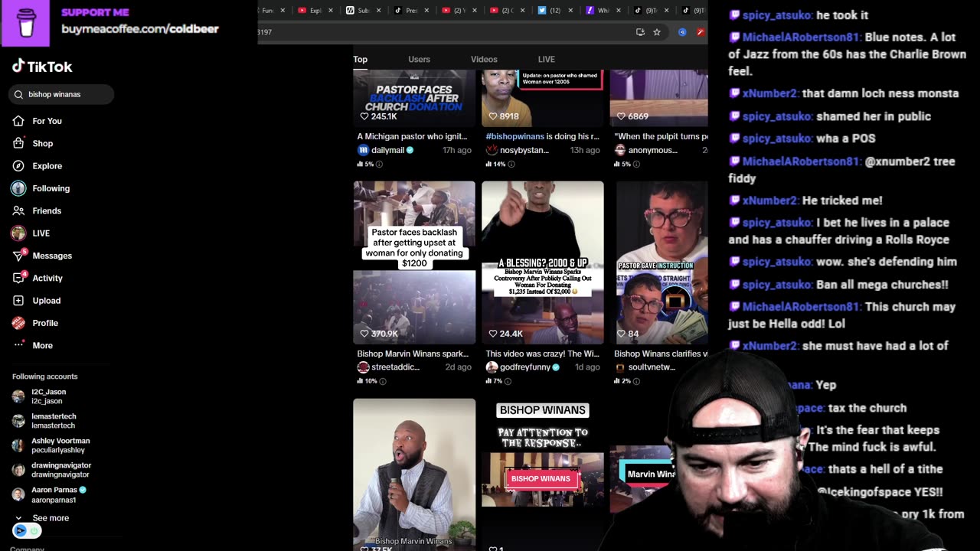This screenshot has height=551, width=980.
Task: Switch to the Users search tab
Action: tap(419, 59)
